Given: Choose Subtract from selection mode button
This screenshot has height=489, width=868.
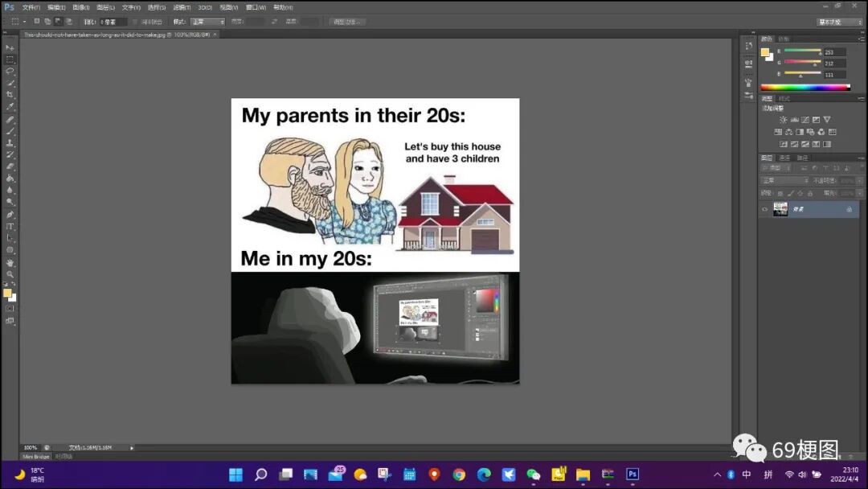Looking at the screenshot, I should (58, 22).
